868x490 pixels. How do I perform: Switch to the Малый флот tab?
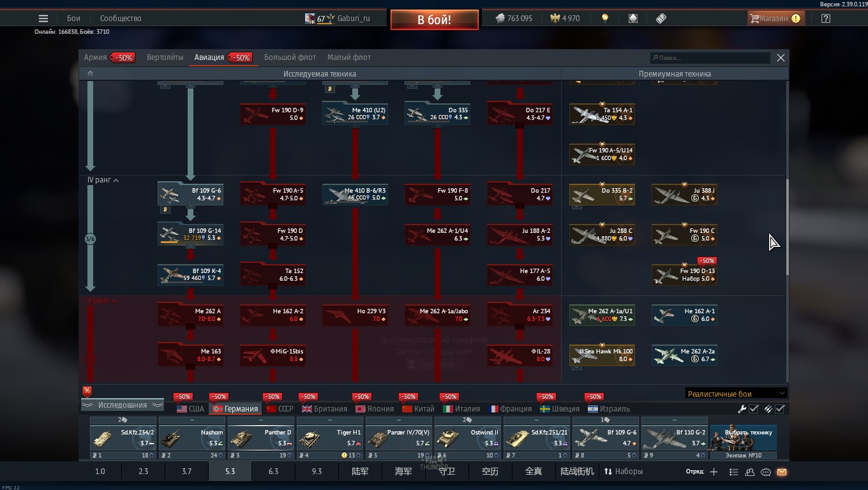click(349, 57)
